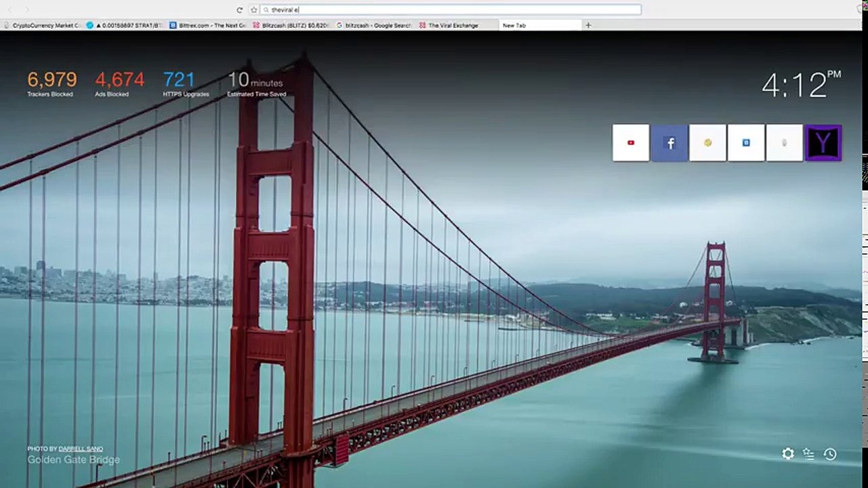
Task: Open new tab page settings gear
Action: point(787,454)
